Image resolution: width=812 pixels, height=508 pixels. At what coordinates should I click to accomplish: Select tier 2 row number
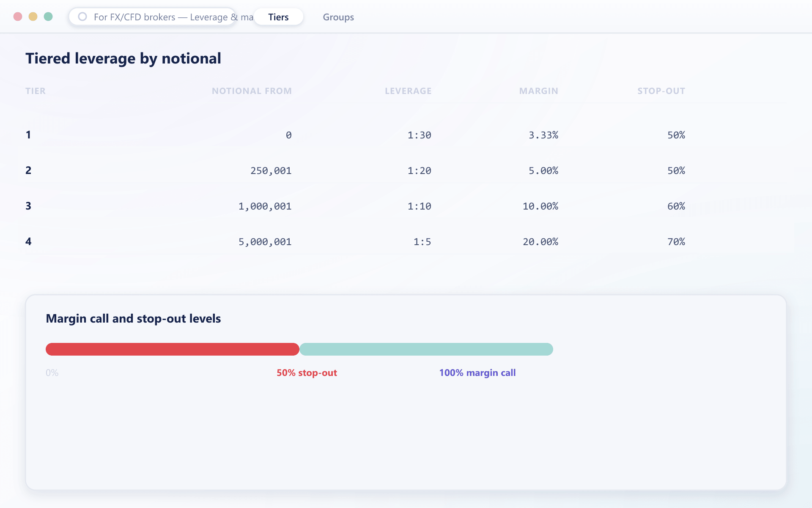[28, 170]
